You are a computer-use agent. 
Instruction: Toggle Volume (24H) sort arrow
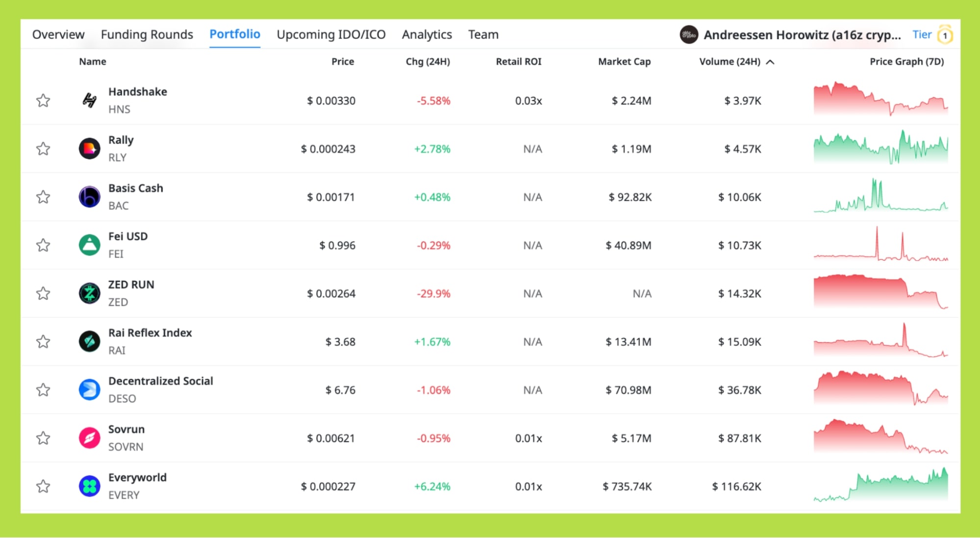[x=770, y=62]
